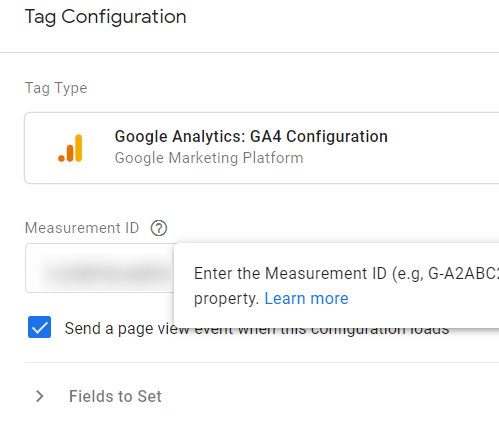
Task: Select the Google Analytics: GA4 Configuration title
Action: (x=251, y=136)
